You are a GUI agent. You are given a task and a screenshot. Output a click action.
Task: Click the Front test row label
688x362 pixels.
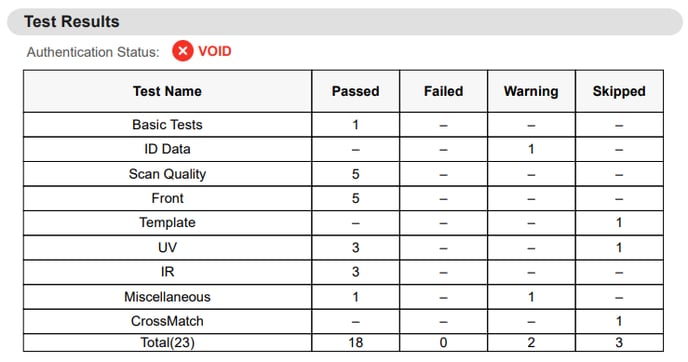coord(167,198)
